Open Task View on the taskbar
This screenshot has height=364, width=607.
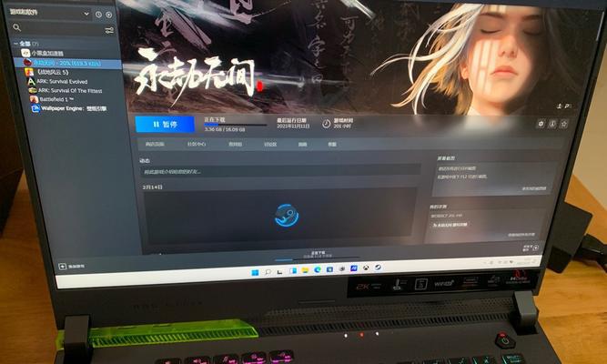[279, 272]
